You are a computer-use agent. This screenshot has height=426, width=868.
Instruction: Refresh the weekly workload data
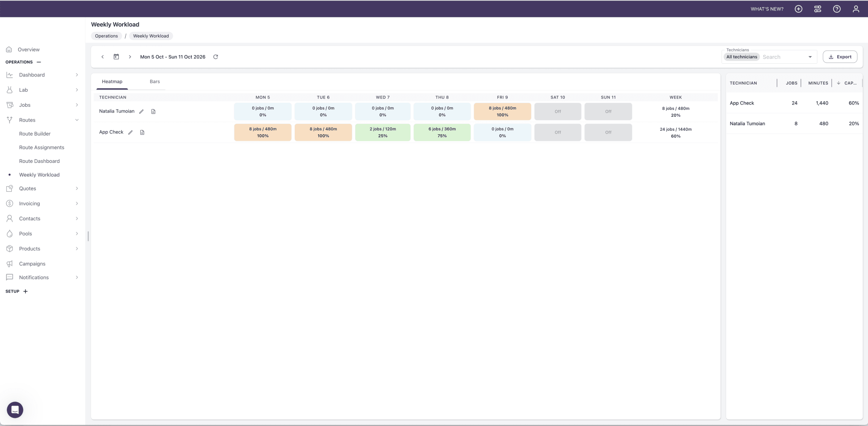point(216,57)
